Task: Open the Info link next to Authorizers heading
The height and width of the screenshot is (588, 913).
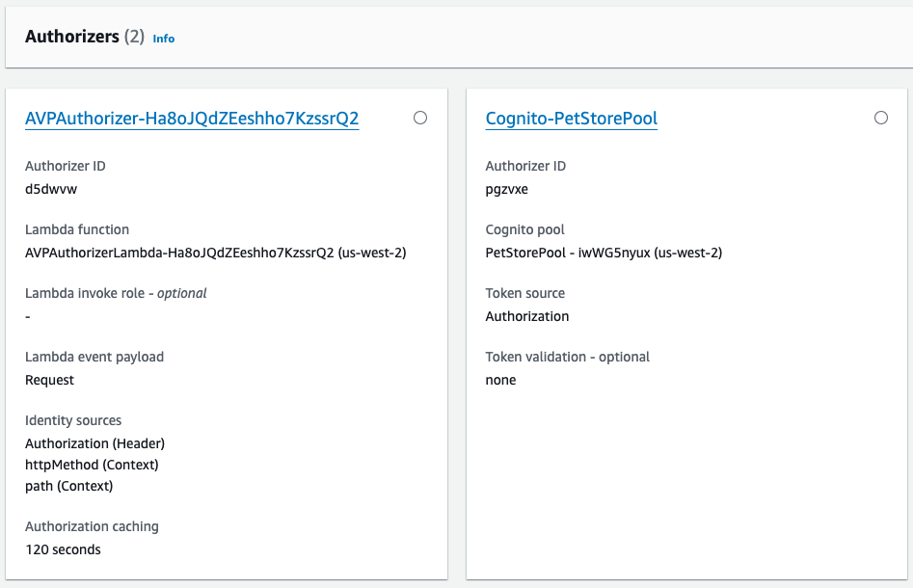Action: click(x=163, y=39)
